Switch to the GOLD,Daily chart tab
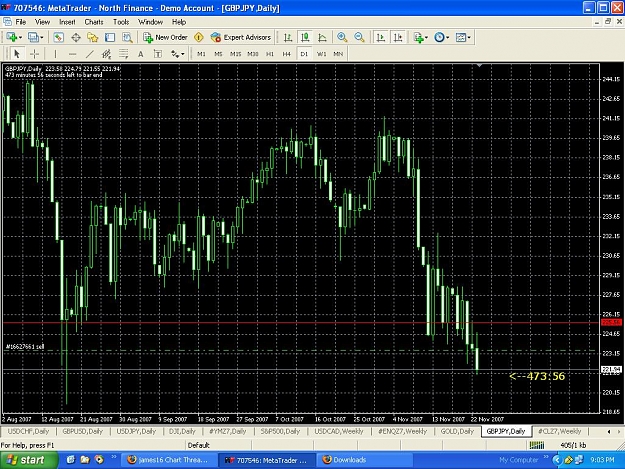This screenshot has height=469, width=625. point(457,431)
